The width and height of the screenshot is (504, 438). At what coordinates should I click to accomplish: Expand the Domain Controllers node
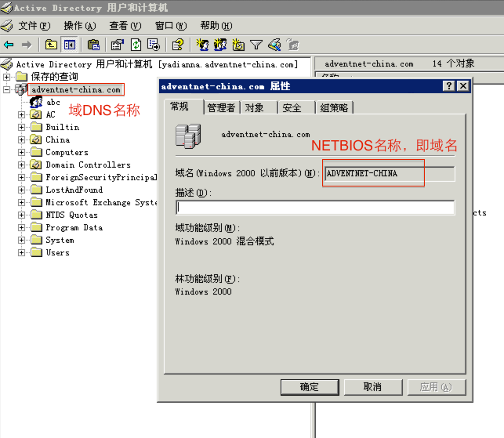point(21,165)
